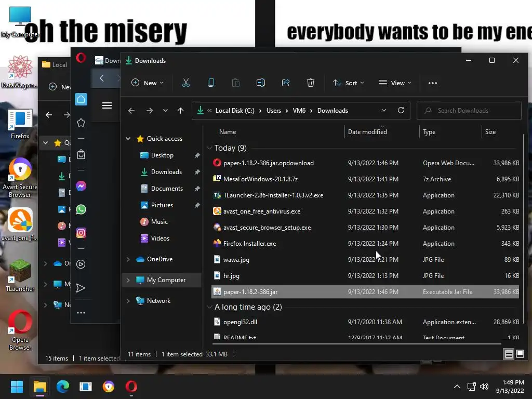Open the Sort dropdown

(x=349, y=83)
